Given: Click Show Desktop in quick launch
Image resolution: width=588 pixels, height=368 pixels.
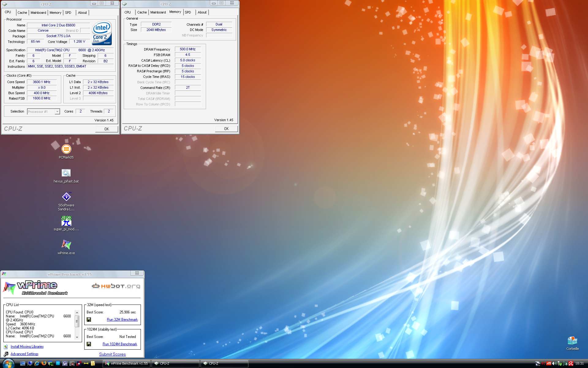Looking at the screenshot, I should pos(23,363).
